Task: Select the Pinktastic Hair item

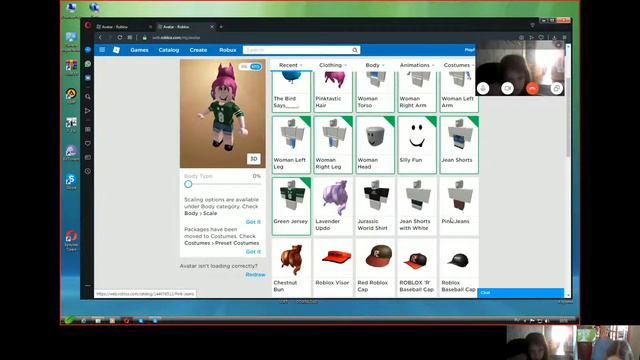Action: [x=333, y=92]
